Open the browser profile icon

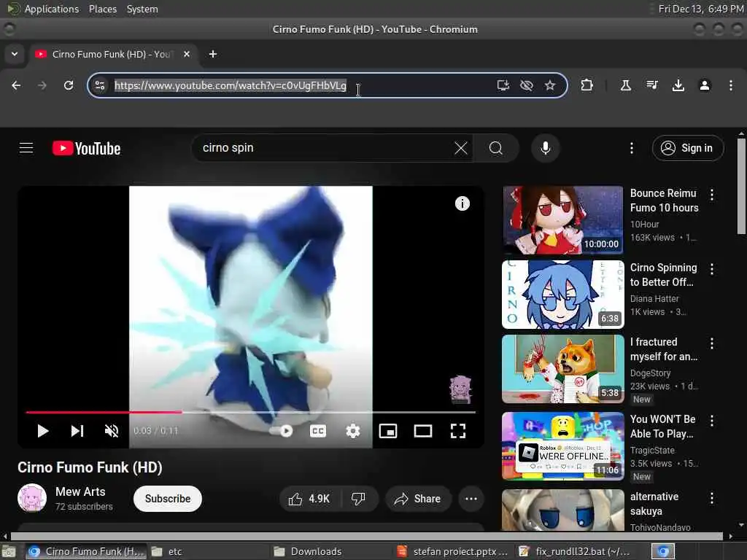pyautogui.click(x=705, y=86)
